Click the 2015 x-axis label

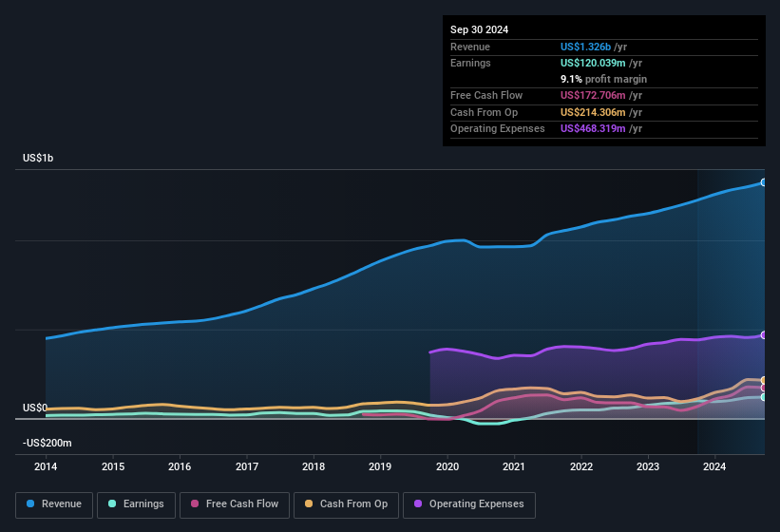coord(113,466)
